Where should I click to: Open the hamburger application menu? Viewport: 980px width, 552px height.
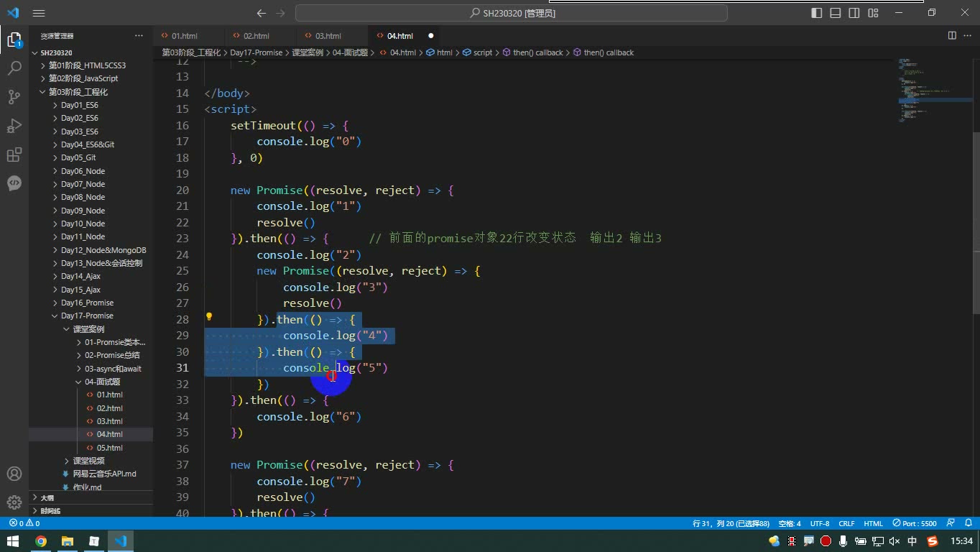pyautogui.click(x=39, y=13)
